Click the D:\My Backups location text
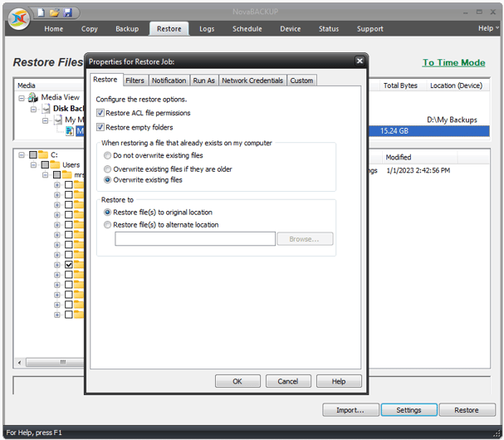The image size is (504, 440). (452, 120)
